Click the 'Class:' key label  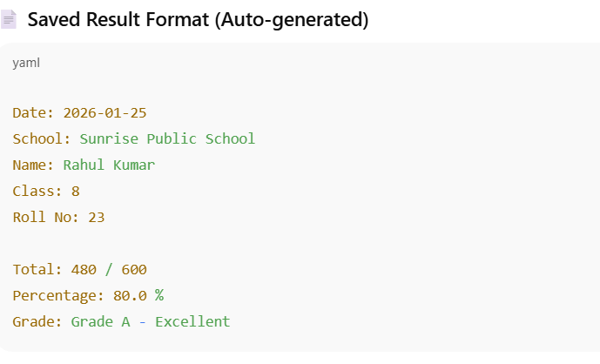pos(38,191)
